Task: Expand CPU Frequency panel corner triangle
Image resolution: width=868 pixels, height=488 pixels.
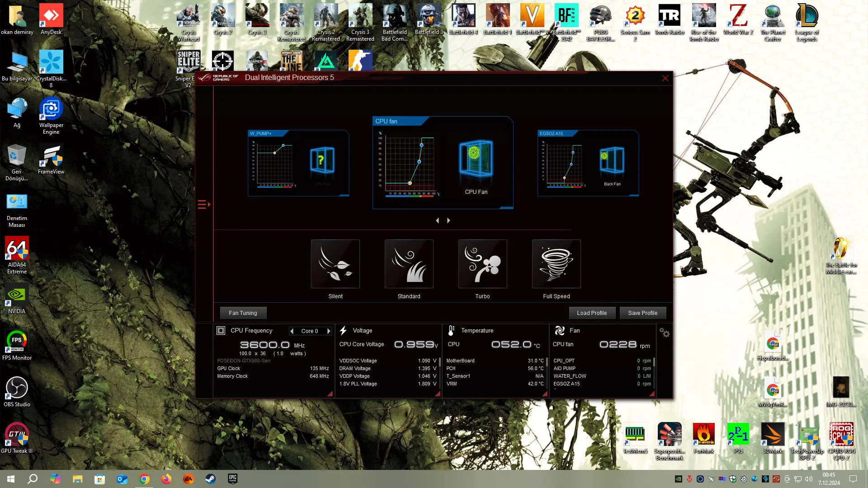Action: pos(330,394)
